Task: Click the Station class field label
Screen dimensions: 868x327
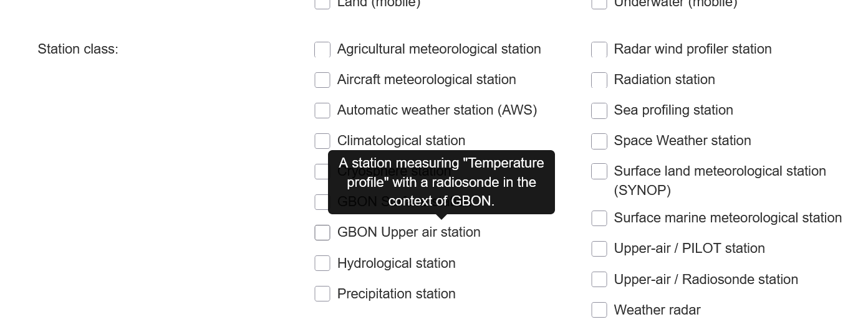Action: pos(78,49)
